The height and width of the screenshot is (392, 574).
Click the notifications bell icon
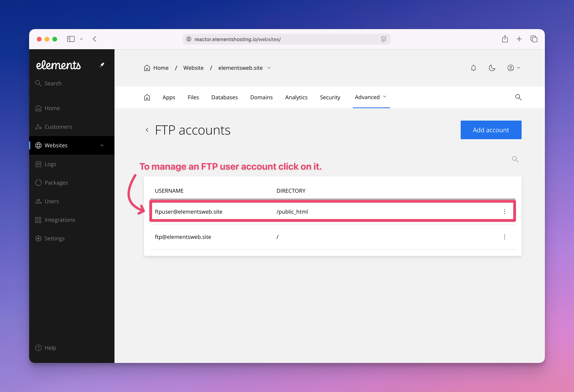[x=473, y=68]
